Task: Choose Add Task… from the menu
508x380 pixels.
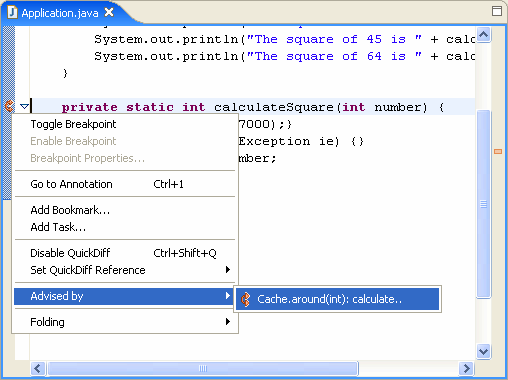Action: tap(125, 227)
